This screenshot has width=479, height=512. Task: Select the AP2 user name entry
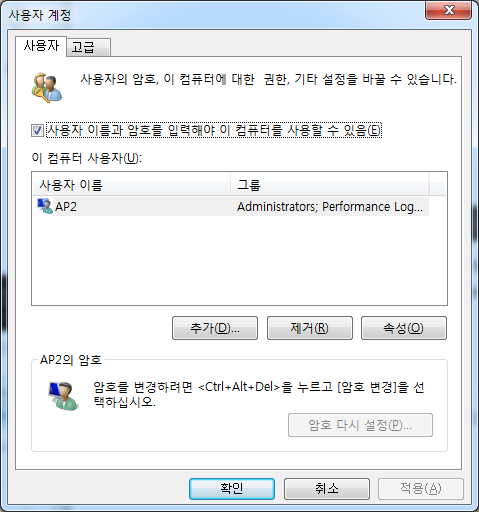coord(66,206)
